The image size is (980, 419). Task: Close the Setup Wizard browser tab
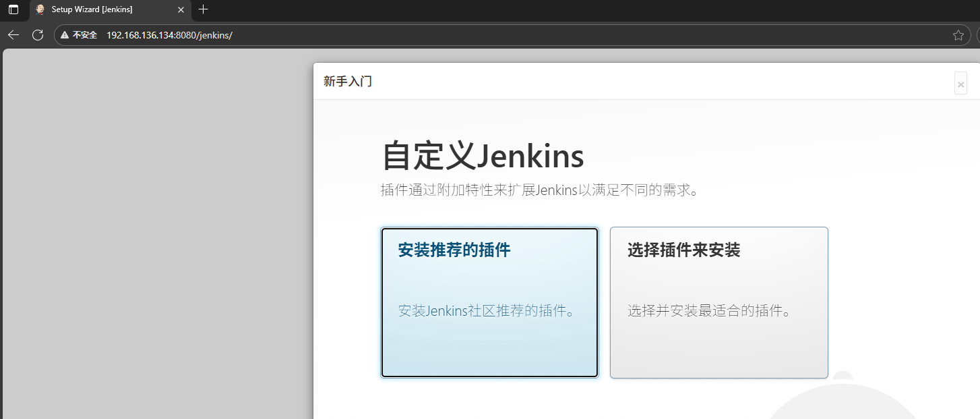pos(179,10)
